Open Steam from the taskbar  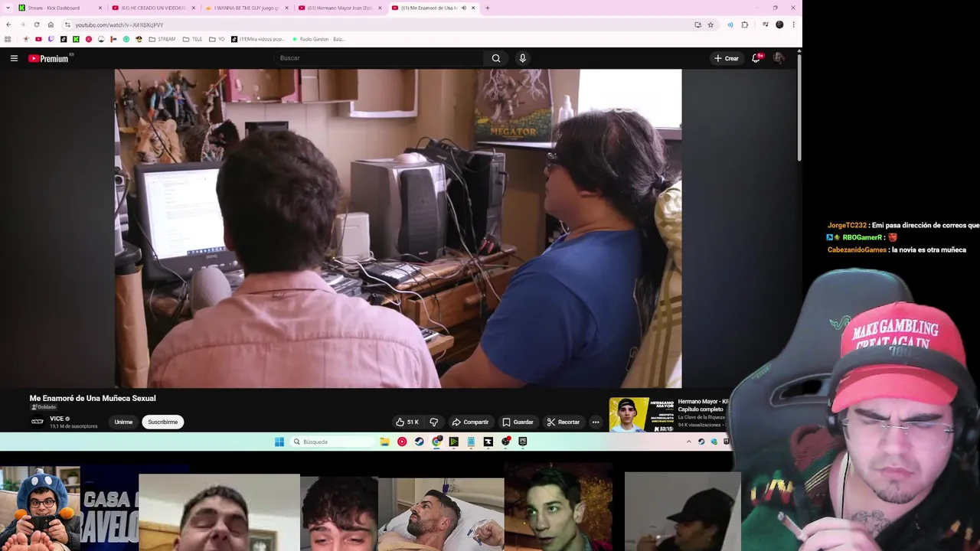(x=419, y=442)
